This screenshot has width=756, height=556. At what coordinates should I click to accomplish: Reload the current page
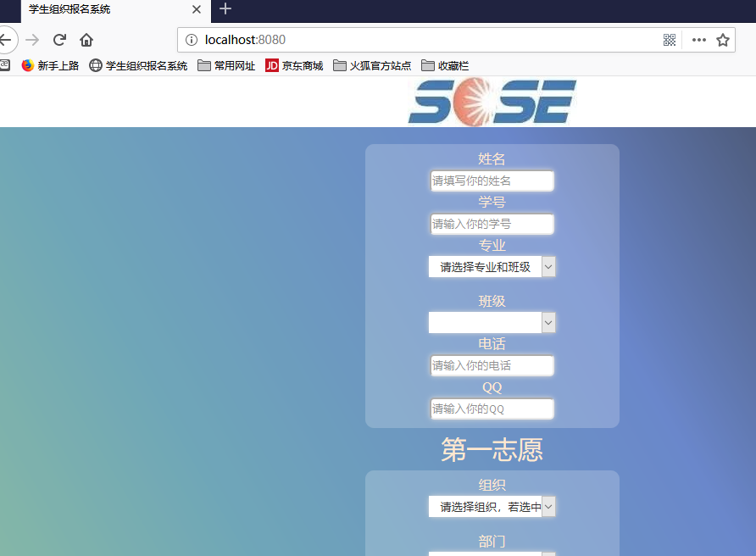pos(59,40)
